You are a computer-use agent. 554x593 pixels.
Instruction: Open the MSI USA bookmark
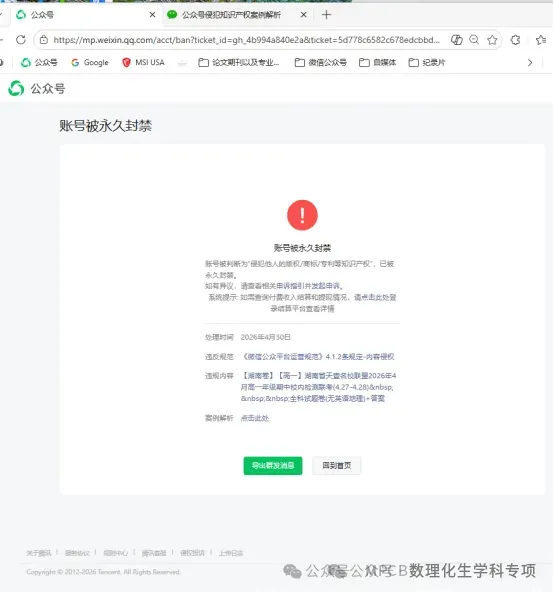(x=143, y=62)
